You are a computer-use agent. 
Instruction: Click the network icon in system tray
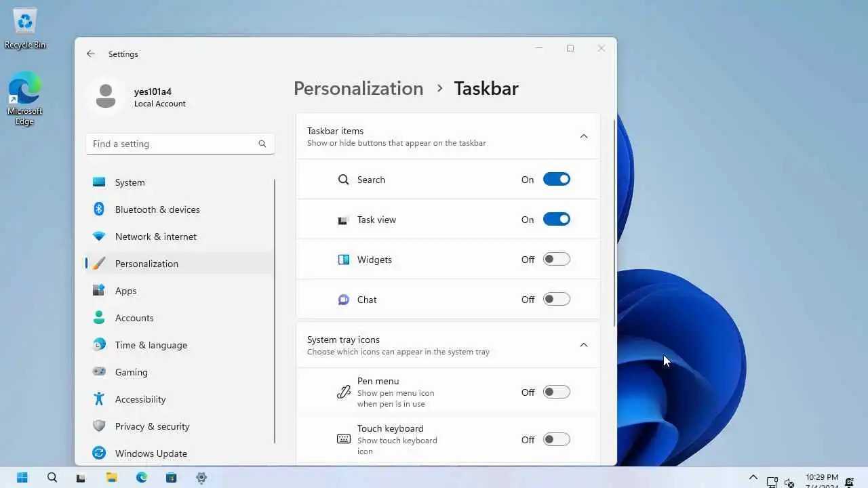tap(772, 482)
